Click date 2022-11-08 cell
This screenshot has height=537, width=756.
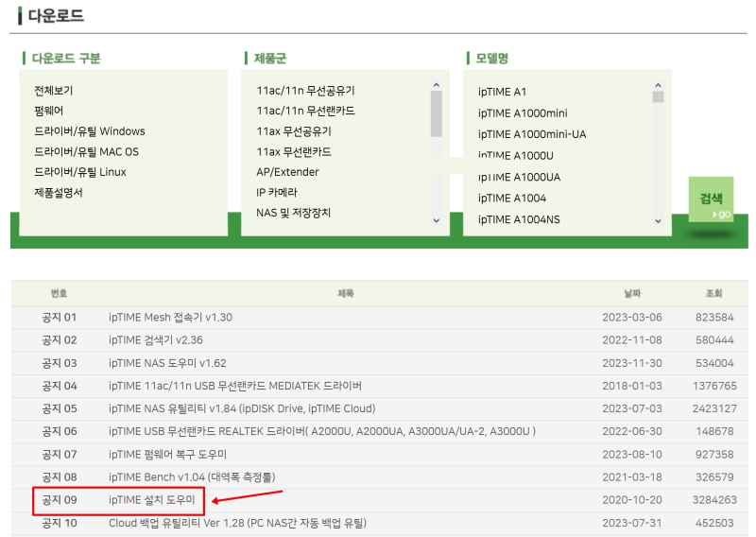[x=632, y=340]
